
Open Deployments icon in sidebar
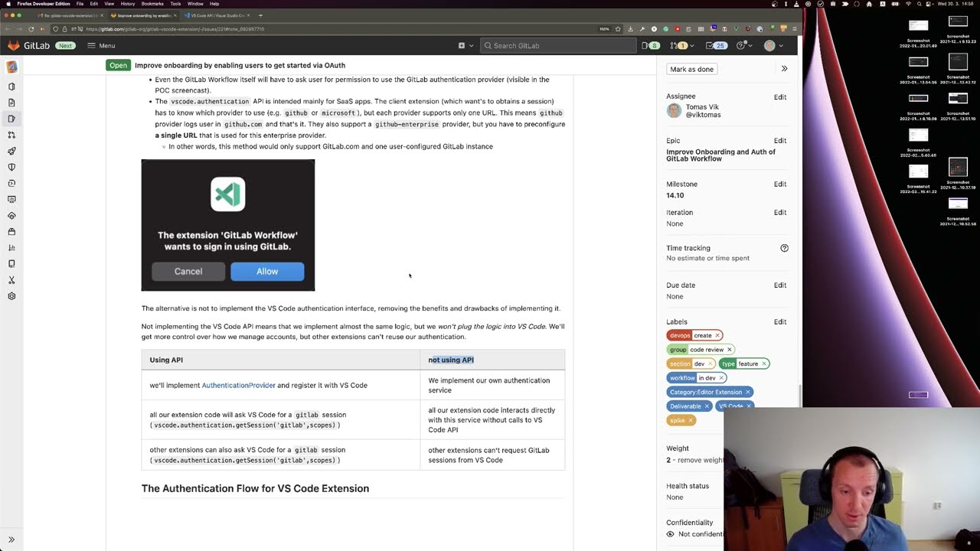click(x=11, y=183)
